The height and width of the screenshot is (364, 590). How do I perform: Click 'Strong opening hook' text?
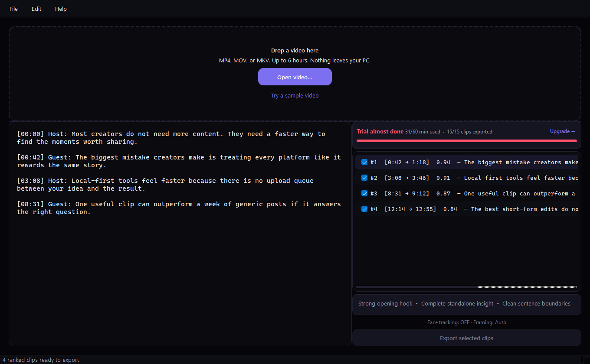[x=385, y=304]
